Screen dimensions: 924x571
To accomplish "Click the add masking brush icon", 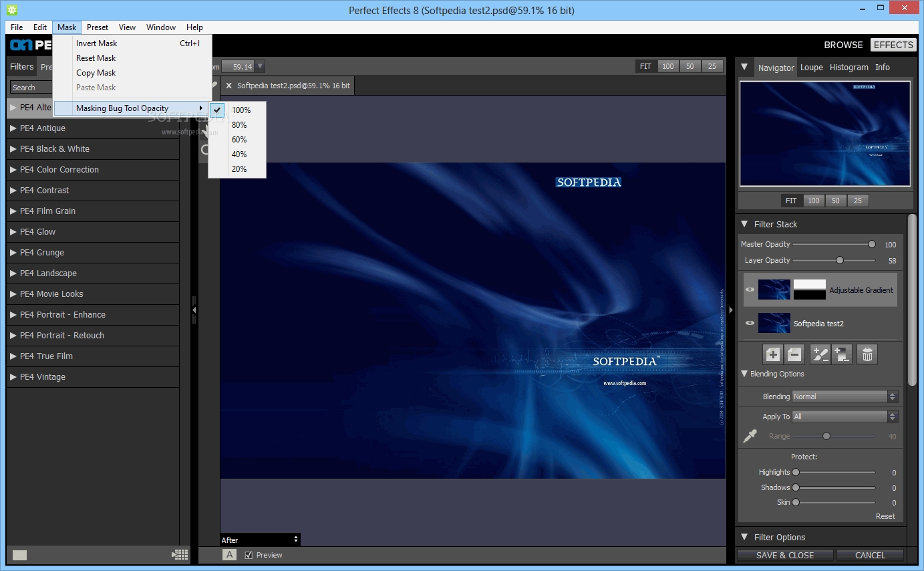I will point(820,354).
